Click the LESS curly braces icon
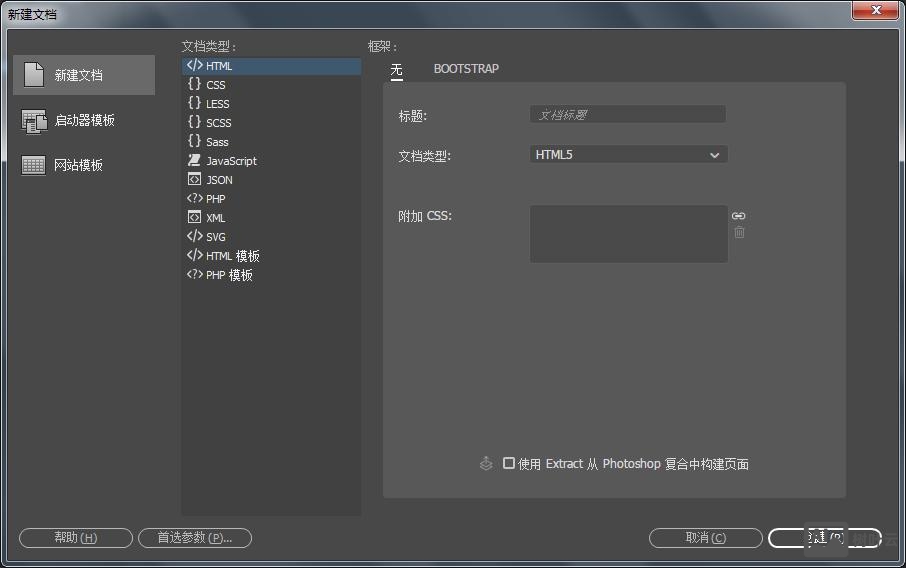906x568 pixels. click(194, 103)
